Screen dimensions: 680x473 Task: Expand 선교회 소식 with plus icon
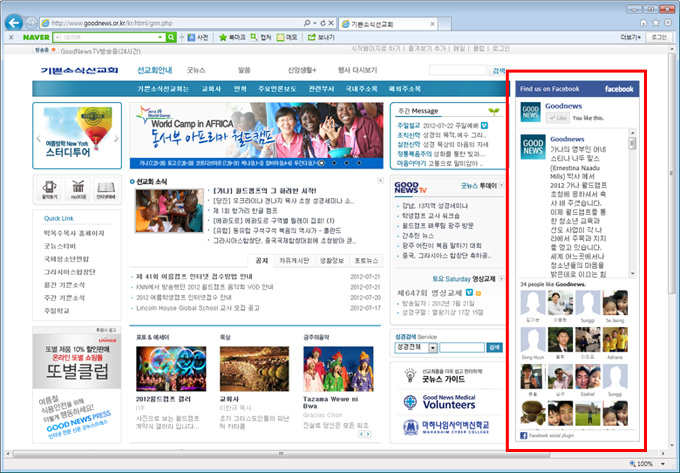[x=380, y=180]
